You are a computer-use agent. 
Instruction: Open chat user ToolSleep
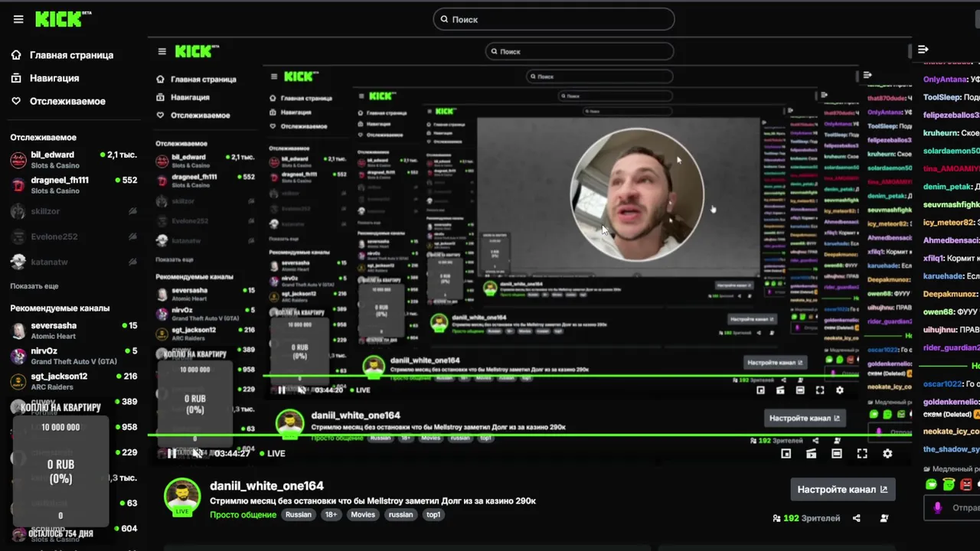[x=942, y=98]
